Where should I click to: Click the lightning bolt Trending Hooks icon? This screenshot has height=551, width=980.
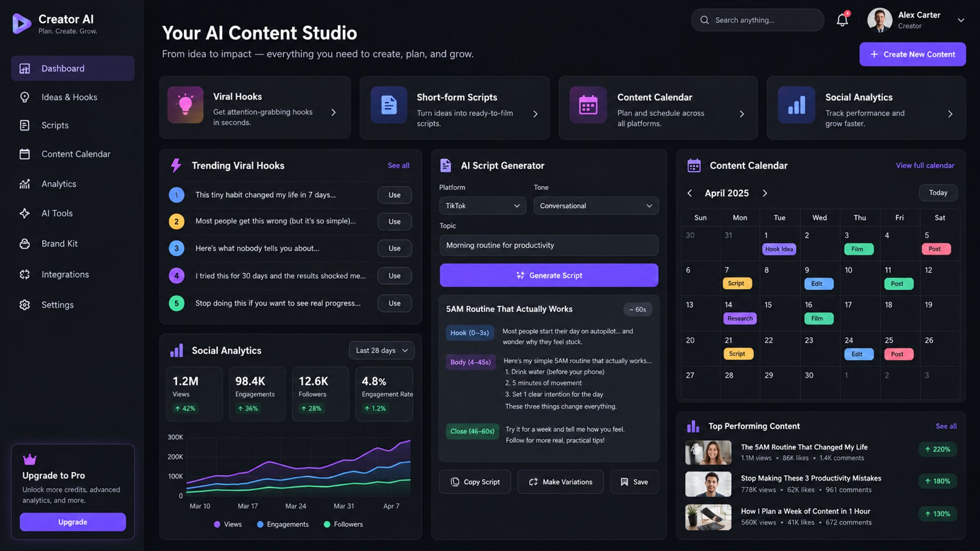[176, 165]
